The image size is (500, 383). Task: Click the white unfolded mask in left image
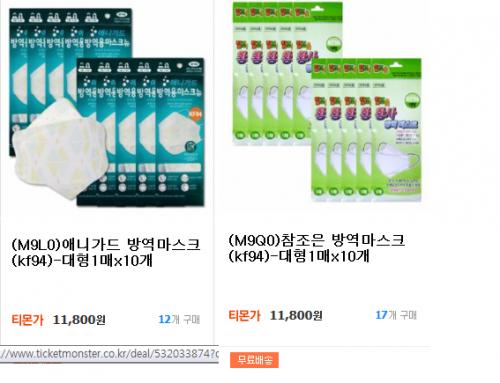click(x=60, y=149)
